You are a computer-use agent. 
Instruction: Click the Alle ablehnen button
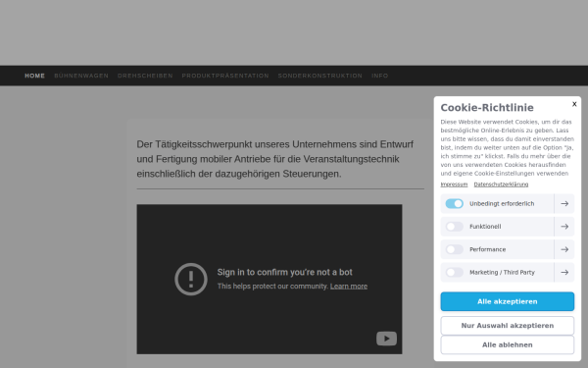click(x=507, y=344)
